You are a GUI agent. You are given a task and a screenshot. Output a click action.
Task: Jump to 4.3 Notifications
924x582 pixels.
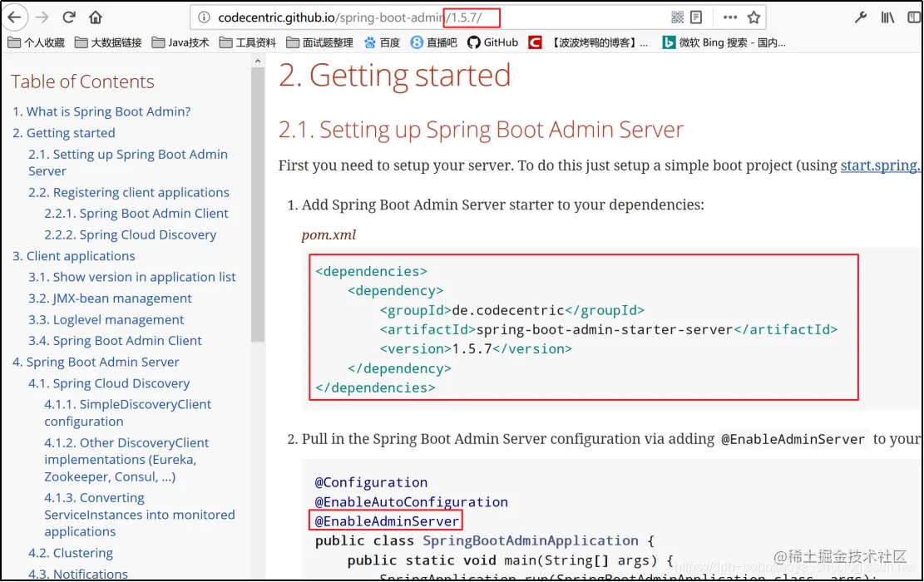click(78, 574)
